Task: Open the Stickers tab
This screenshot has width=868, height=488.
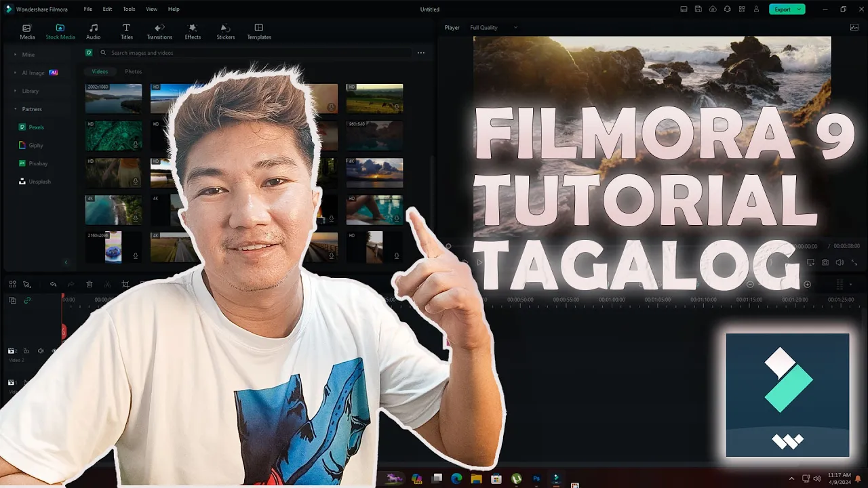Action: (x=226, y=32)
